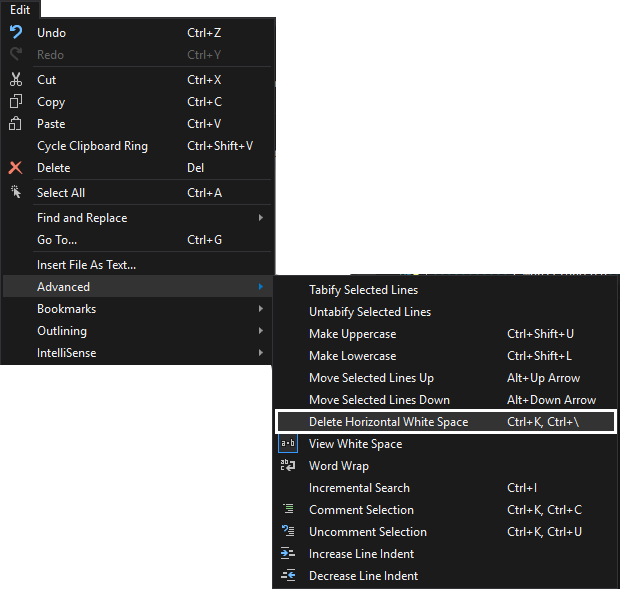Expand the IntelliSense submenu
Viewport: 620px width, 589px height.
[66, 353]
